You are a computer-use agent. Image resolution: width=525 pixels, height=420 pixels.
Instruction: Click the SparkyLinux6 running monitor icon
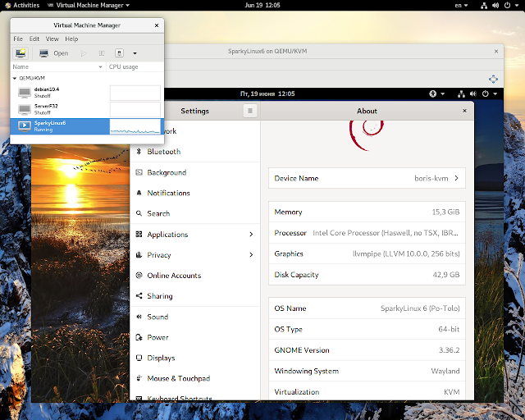(25, 126)
